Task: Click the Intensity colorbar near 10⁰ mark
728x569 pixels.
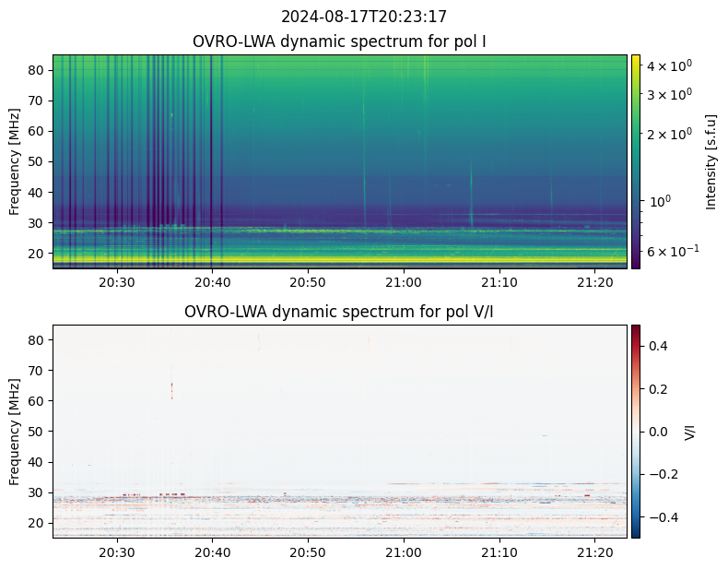Action: pyautogui.click(x=636, y=201)
